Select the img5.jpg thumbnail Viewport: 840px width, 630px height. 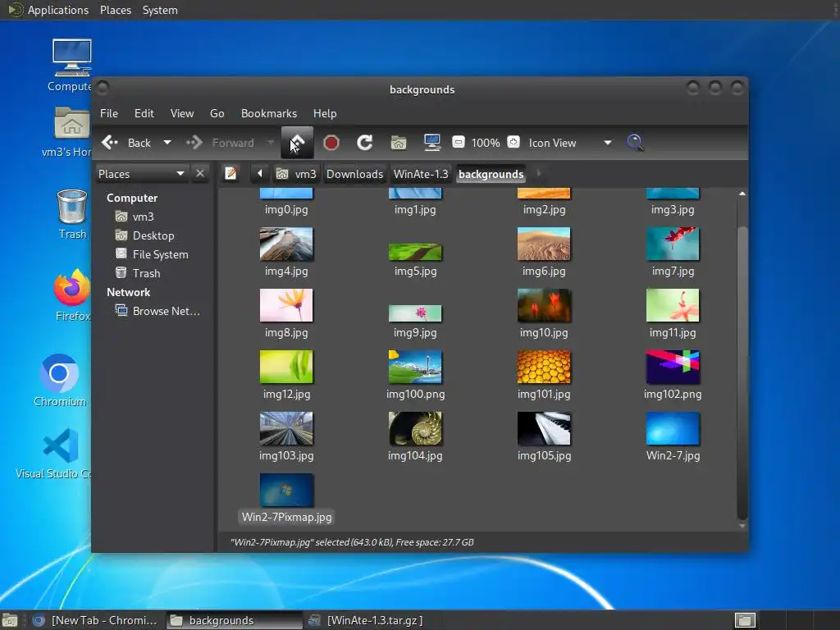tap(415, 252)
